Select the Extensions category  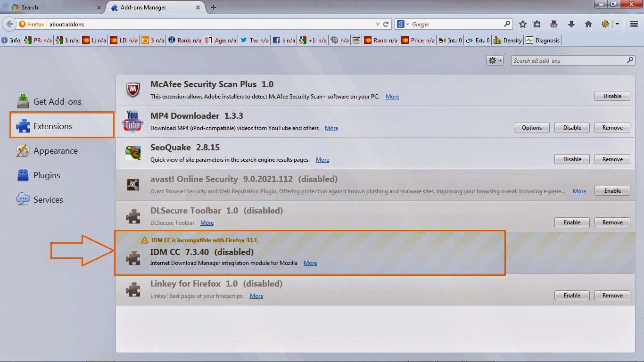(62, 126)
